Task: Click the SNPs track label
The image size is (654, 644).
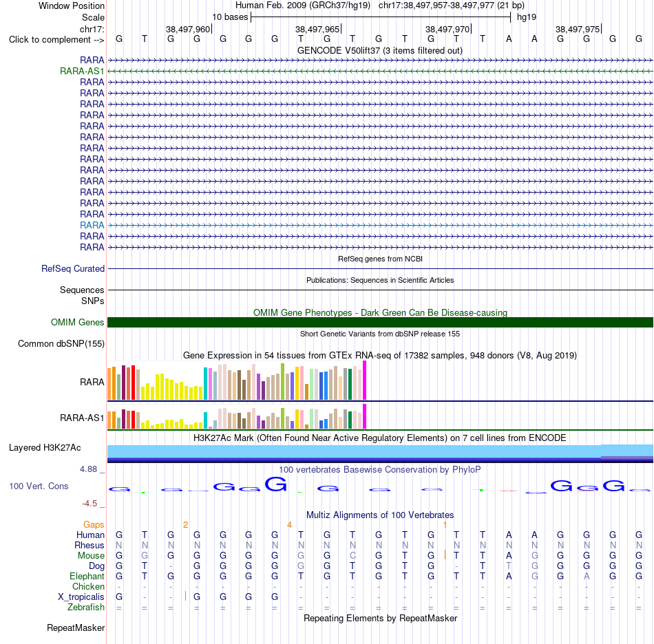Action: pyautogui.click(x=93, y=301)
